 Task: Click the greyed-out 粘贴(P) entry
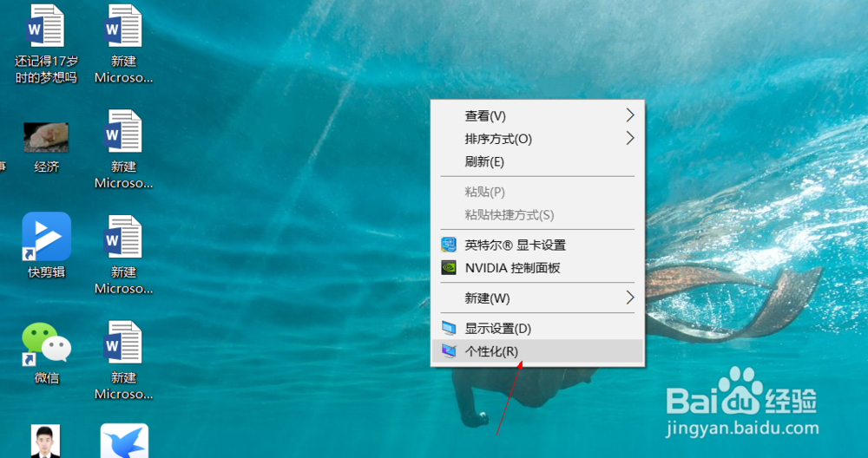click(x=537, y=192)
